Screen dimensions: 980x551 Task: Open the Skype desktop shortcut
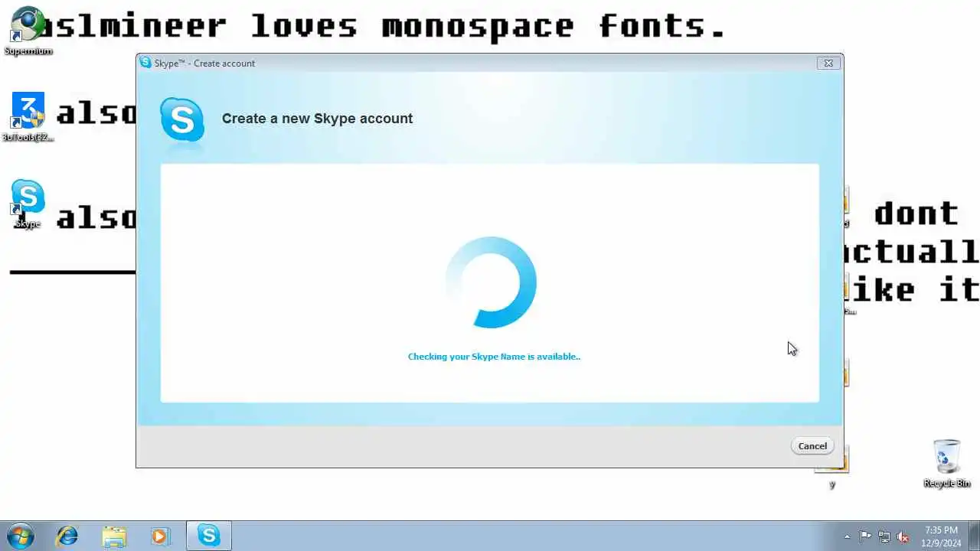click(28, 204)
